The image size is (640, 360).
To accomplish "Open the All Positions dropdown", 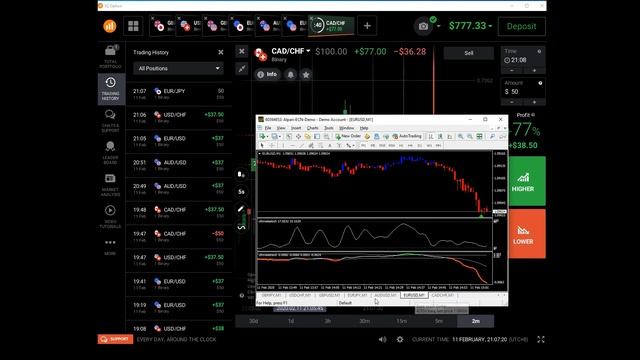I will (178, 69).
